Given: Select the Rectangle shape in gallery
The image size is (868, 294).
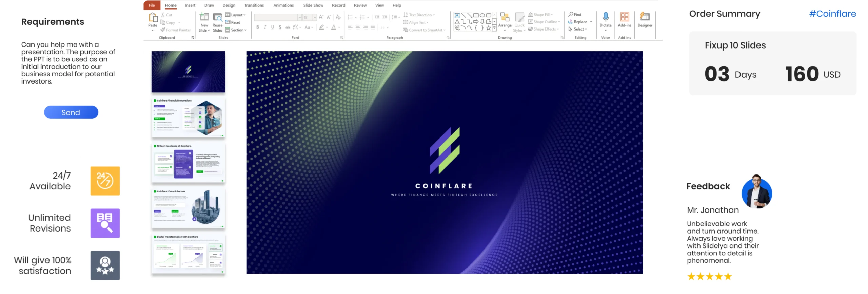Looking at the screenshot, I should [x=476, y=15].
